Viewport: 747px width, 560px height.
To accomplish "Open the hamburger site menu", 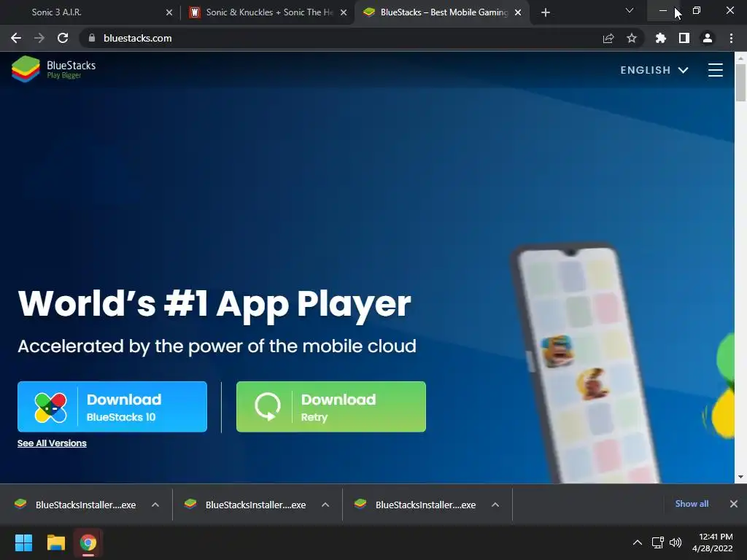I will (715, 70).
